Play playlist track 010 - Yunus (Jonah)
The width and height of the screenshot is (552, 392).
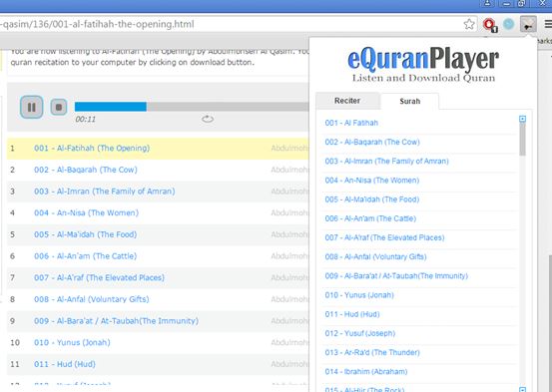pos(72,342)
